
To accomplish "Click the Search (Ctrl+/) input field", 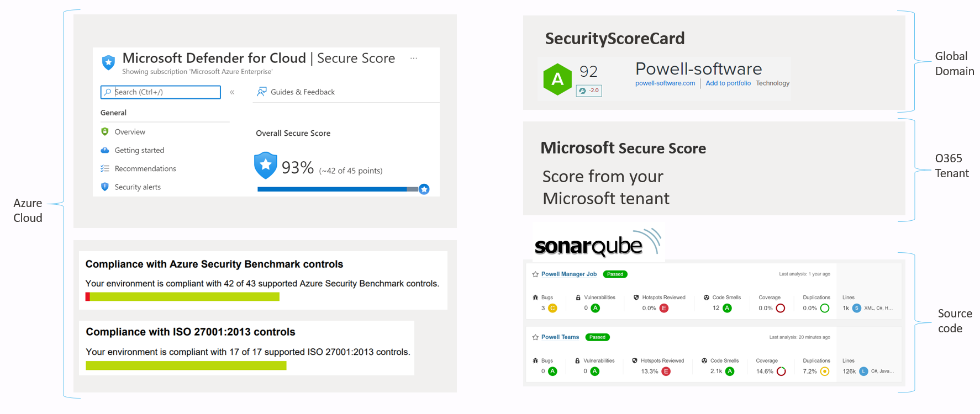I will (x=161, y=92).
